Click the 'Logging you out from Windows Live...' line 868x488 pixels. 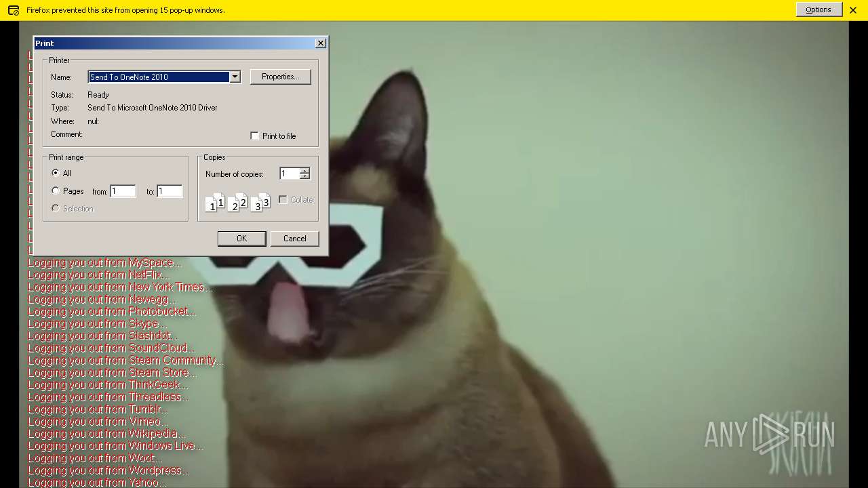[x=115, y=446]
